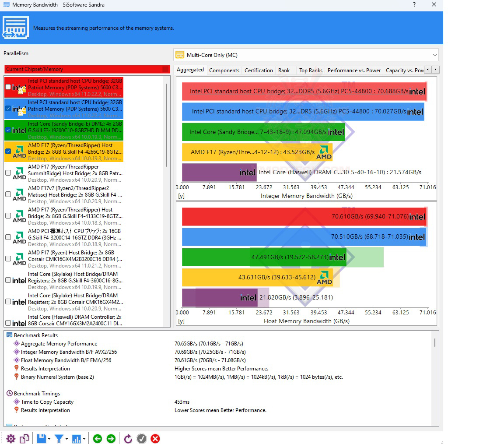Check the AMD F17 SummitRidge row checkbox
504x444 pixels.
point(8,173)
